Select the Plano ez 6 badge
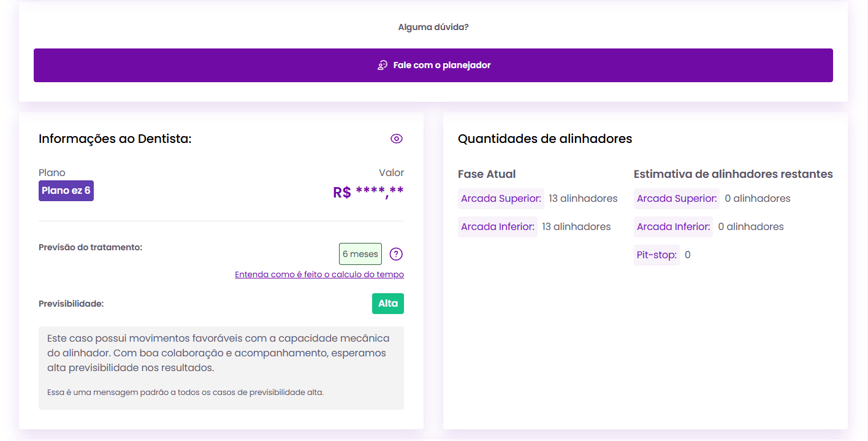Viewport: 868px width, 441px height. tap(66, 190)
